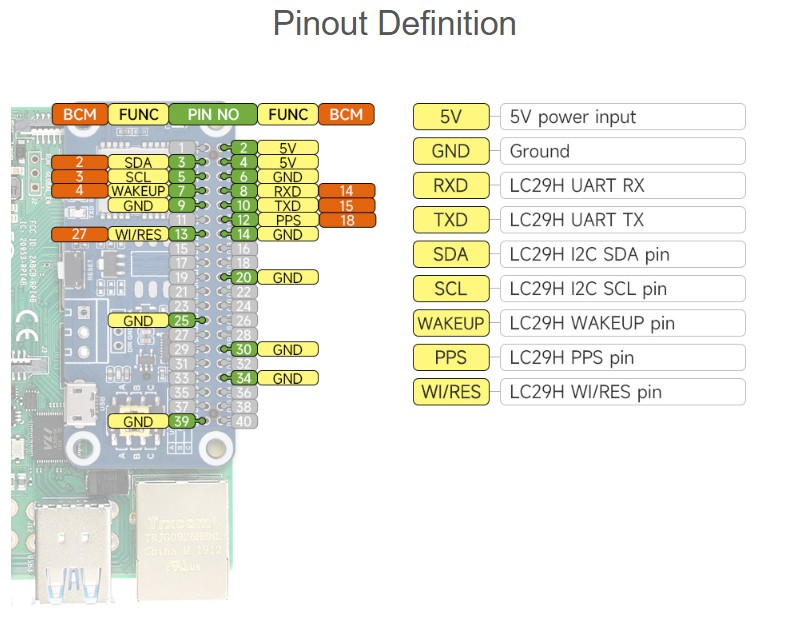Click the Ethernet port on board image
Viewport: 786px width, 633px height.
(x=183, y=540)
